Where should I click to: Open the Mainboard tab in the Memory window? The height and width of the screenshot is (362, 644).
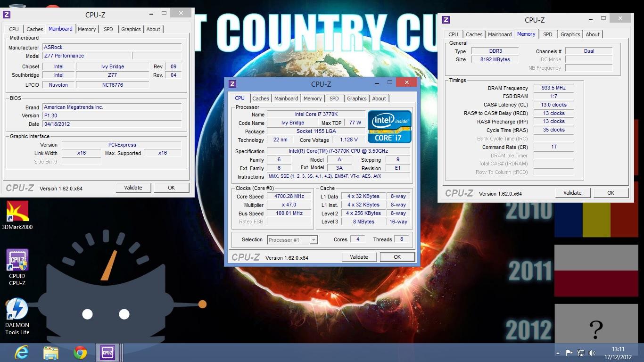click(x=500, y=34)
